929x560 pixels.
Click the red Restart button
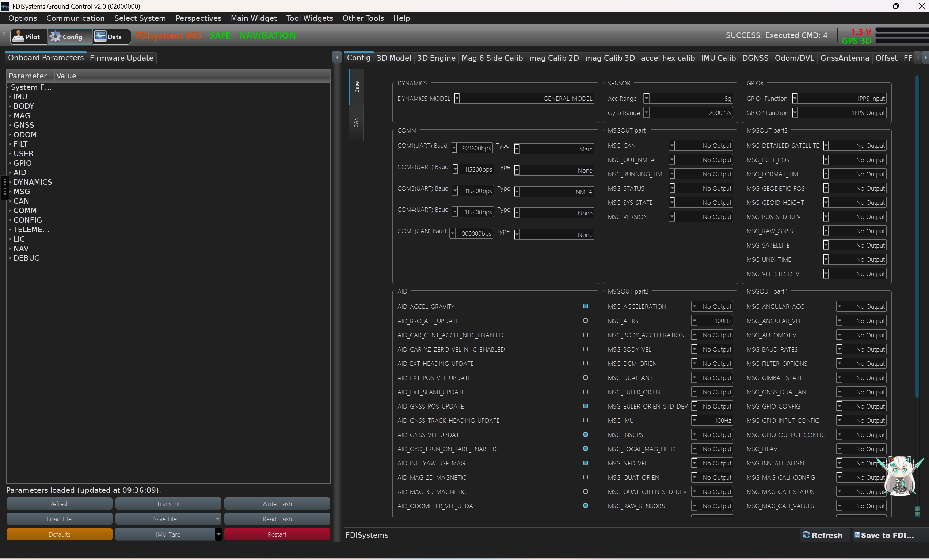coord(277,534)
